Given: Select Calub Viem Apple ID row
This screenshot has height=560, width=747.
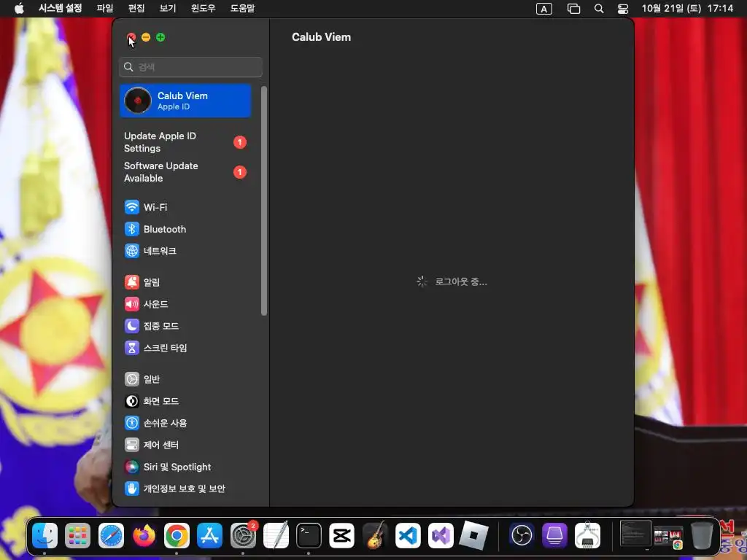Looking at the screenshot, I should point(185,101).
